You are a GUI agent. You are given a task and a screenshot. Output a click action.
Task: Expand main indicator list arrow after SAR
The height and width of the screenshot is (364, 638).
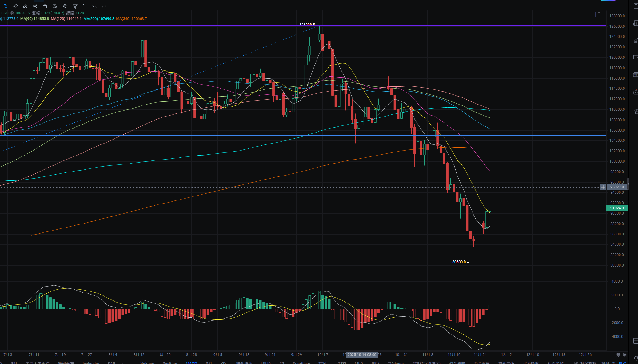point(122,363)
